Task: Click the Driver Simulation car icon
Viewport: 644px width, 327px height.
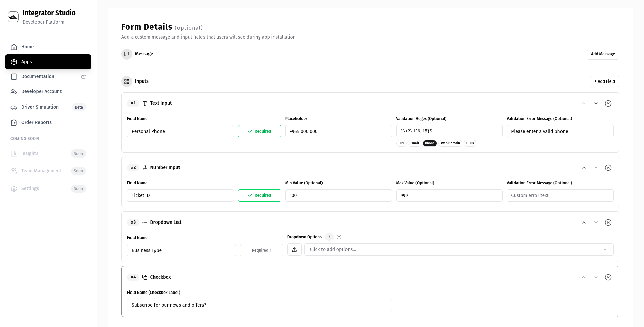Action: (x=14, y=107)
